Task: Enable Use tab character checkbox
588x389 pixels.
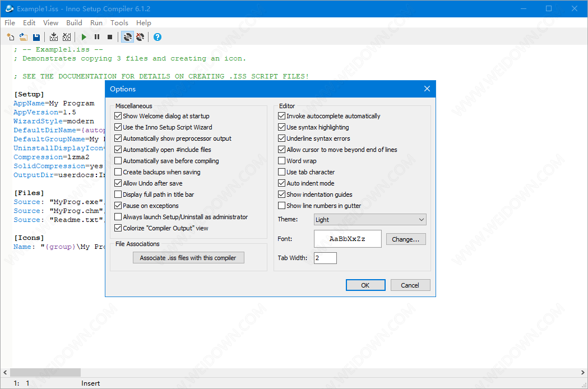Action: pos(281,172)
